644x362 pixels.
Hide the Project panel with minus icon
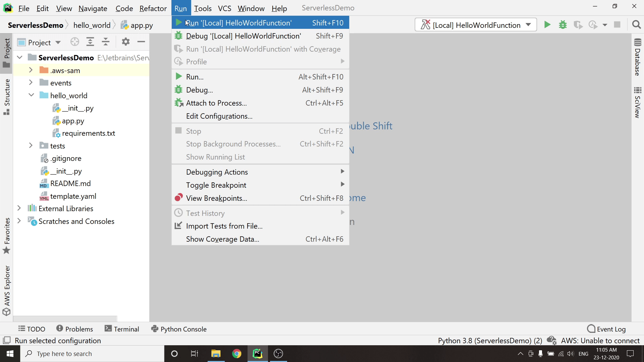(141, 42)
